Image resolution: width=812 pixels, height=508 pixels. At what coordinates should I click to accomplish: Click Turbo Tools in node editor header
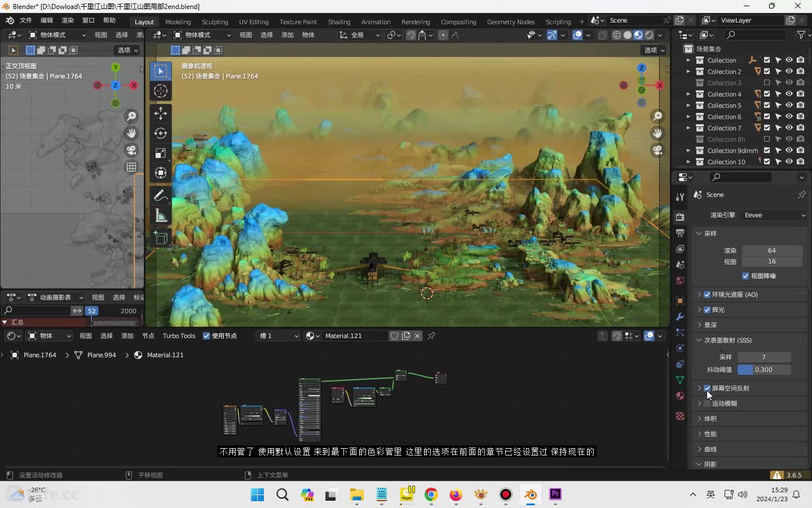tap(179, 336)
